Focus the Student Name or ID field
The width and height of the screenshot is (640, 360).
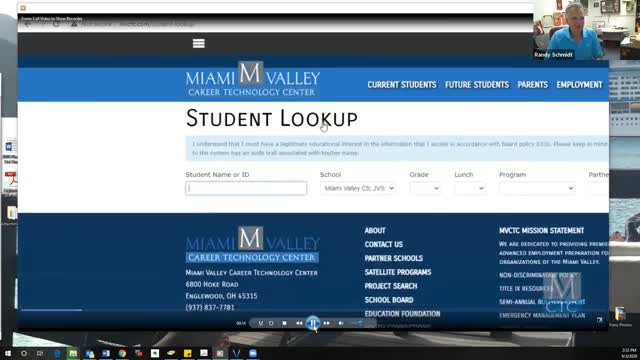[246, 188]
